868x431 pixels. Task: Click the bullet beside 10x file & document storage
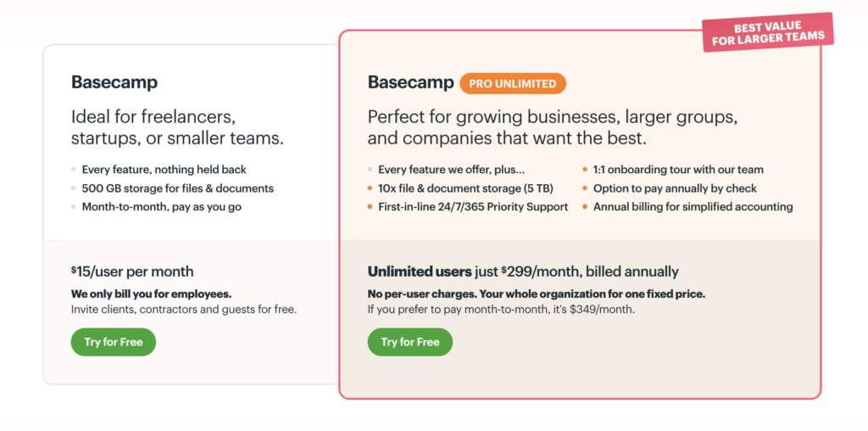(x=370, y=188)
